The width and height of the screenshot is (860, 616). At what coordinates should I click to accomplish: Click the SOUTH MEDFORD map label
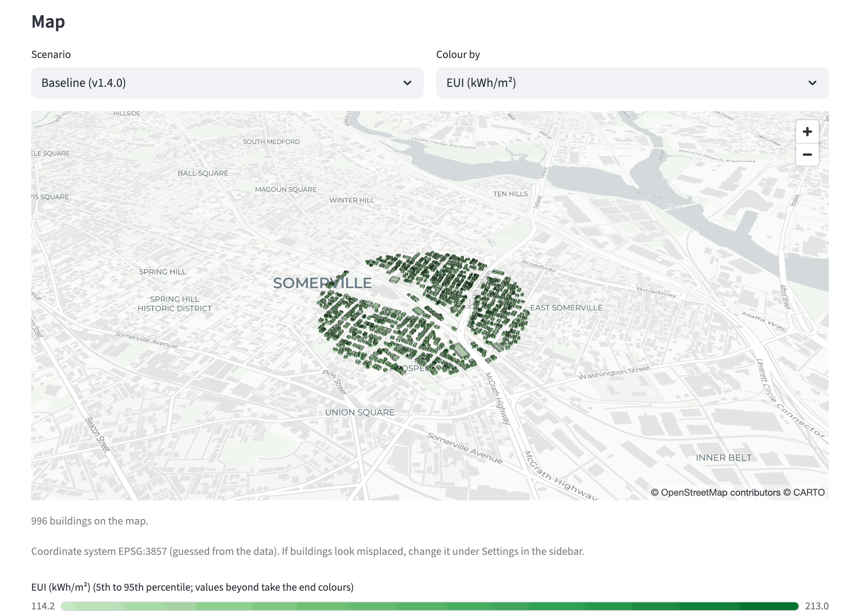click(x=271, y=142)
